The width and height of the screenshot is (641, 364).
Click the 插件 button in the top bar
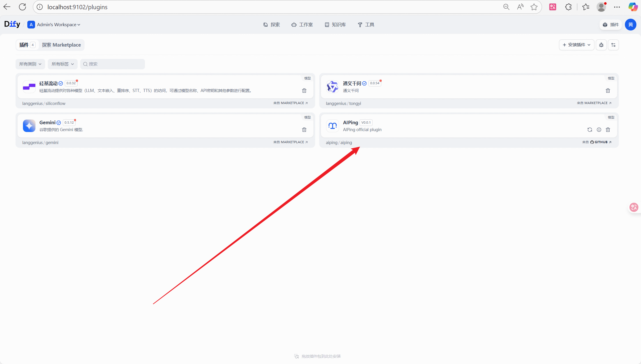click(611, 25)
